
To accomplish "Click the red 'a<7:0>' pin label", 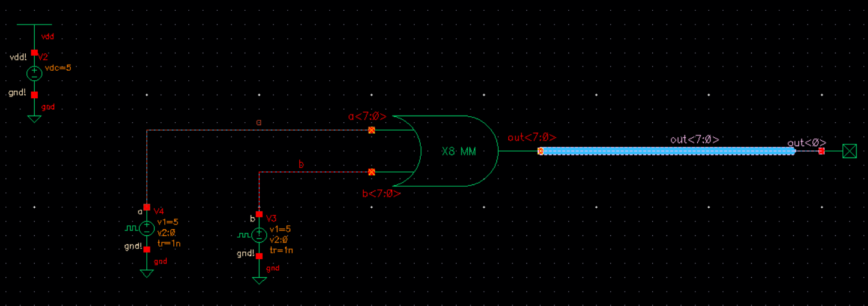I will 367,116.
